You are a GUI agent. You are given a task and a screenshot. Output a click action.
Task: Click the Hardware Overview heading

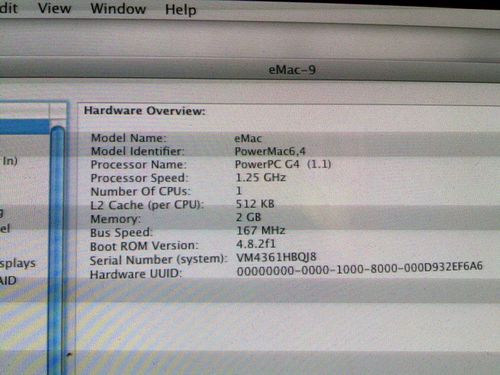pos(145,110)
